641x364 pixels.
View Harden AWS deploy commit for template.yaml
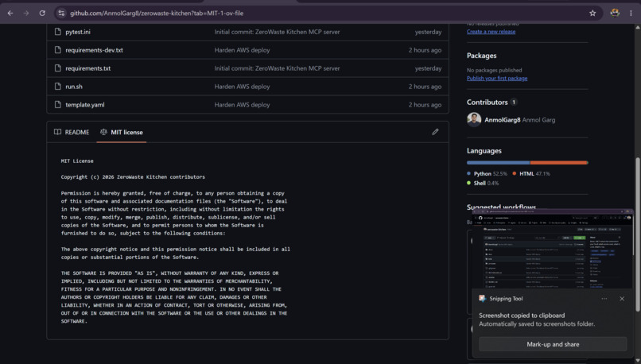pyautogui.click(x=242, y=105)
